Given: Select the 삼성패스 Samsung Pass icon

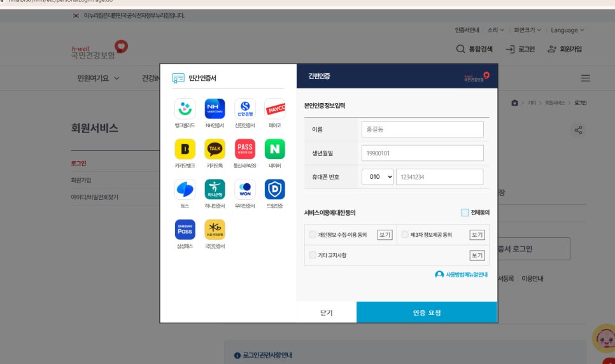Looking at the screenshot, I should [185, 230].
